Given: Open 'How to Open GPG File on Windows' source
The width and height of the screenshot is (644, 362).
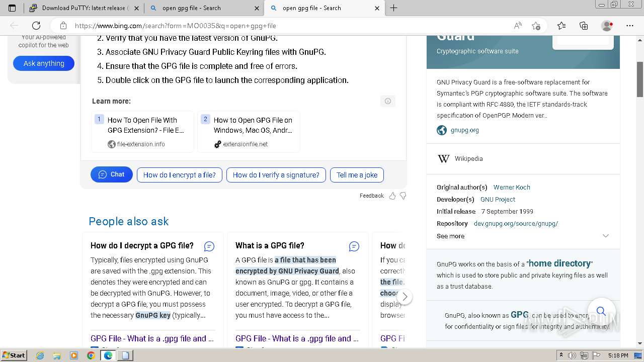Looking at the screenshot, I should click(249, 132).
